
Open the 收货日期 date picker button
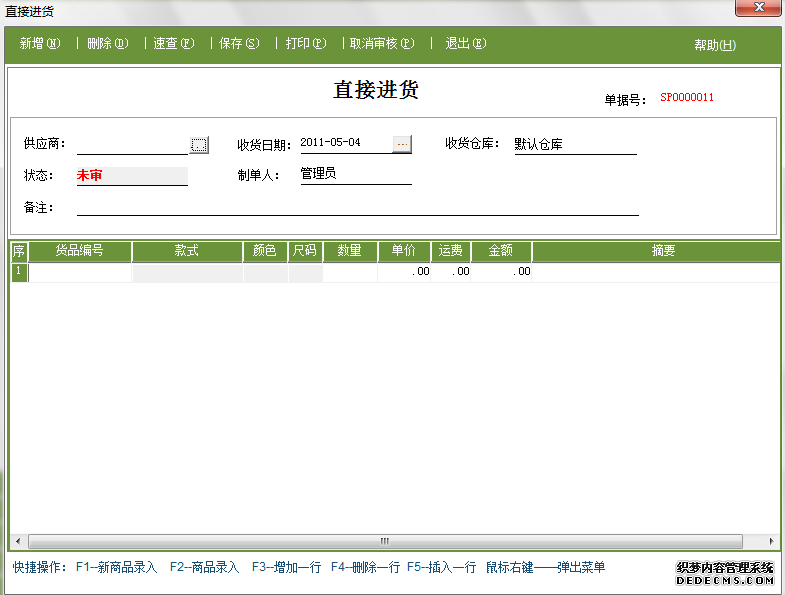point(402,143)
